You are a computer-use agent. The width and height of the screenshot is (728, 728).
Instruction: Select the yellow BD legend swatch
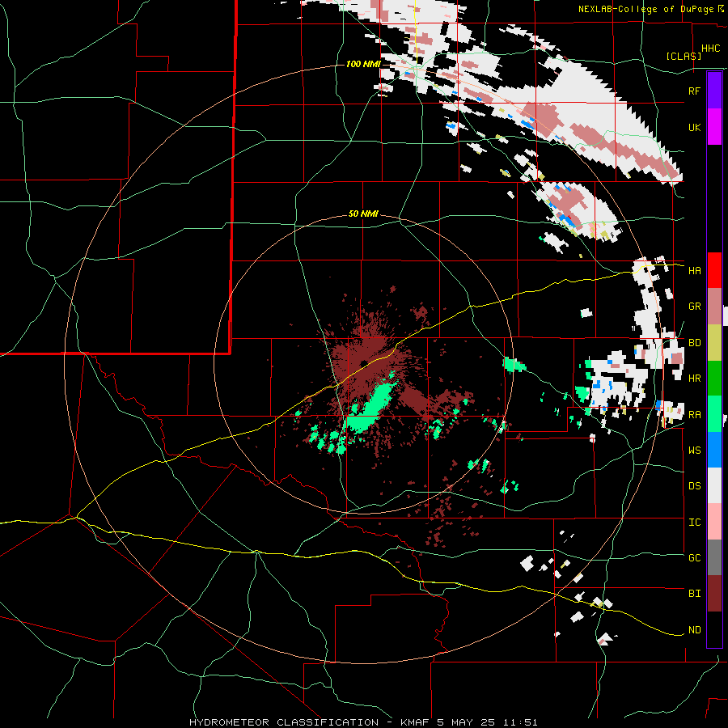[714, 342]
